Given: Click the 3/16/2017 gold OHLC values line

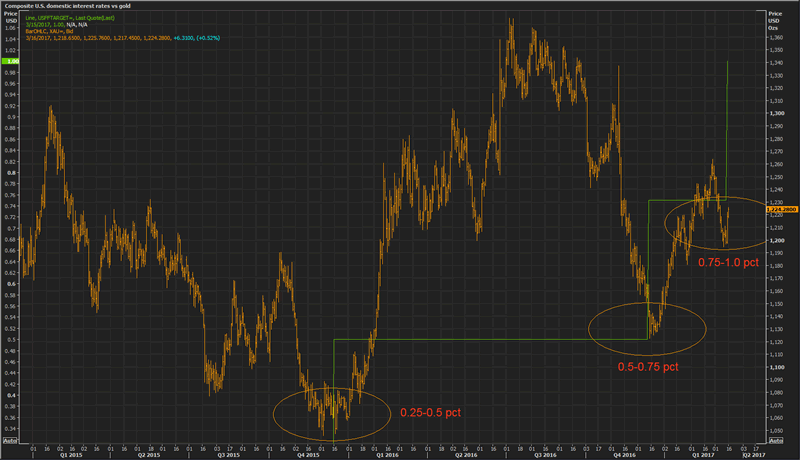Looking at the screenshot, I should point(98,38).
